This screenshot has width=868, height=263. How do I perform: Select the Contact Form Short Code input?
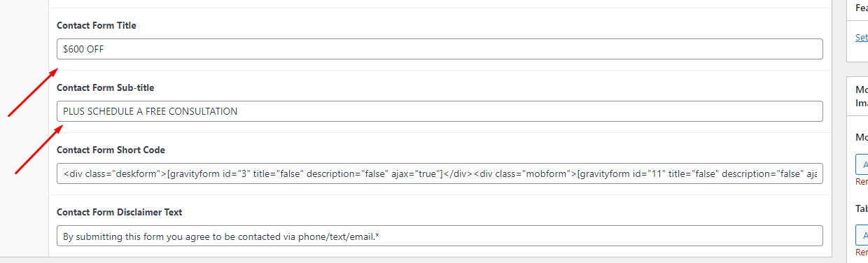[440, 173]
